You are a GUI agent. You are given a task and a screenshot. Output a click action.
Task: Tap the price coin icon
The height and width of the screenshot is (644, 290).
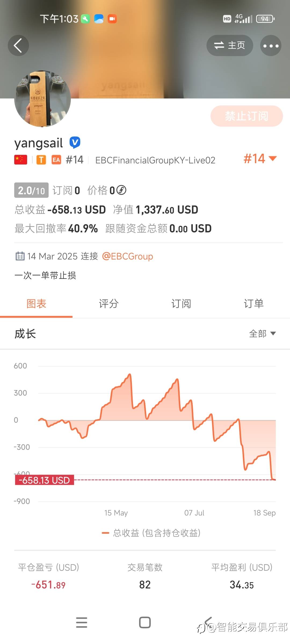pyautogui.click(x=121, y=190)
